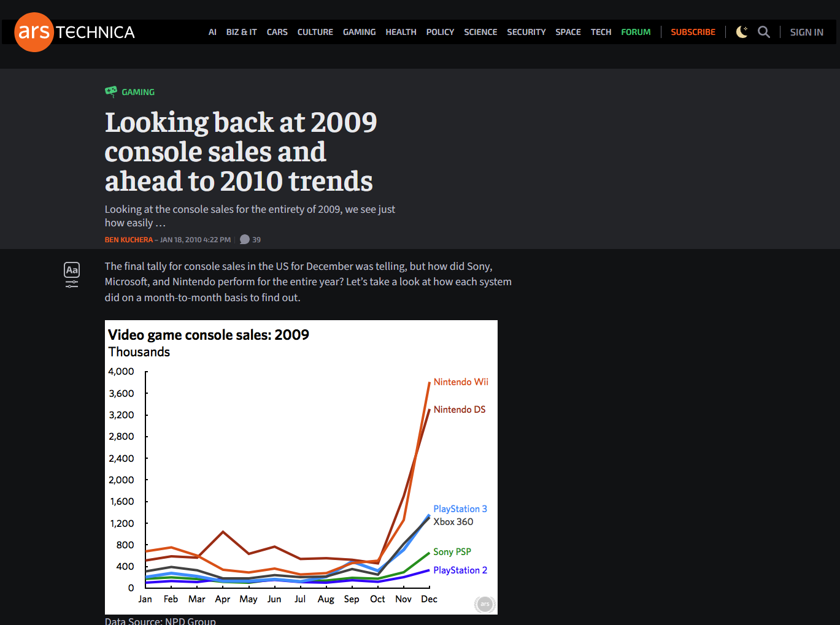This screenshot has width=840, height=625.
Task: Click the Nintendo Wii chart label
Action: (x=461, y=382)
